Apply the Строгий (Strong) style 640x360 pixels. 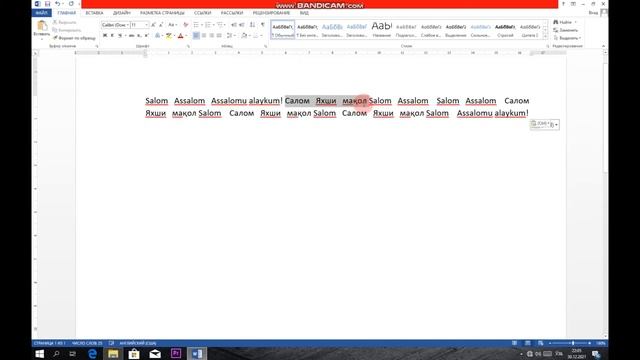[505, 30]
